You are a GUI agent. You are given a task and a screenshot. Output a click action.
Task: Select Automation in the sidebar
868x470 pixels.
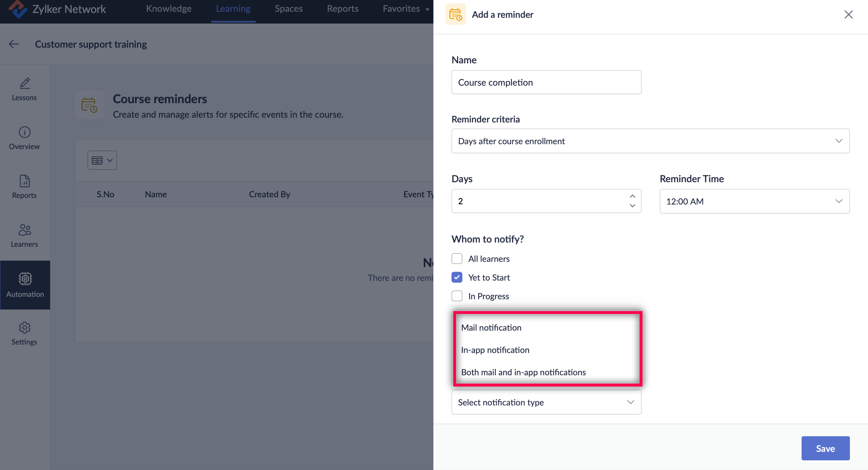(x=25, y=285)
